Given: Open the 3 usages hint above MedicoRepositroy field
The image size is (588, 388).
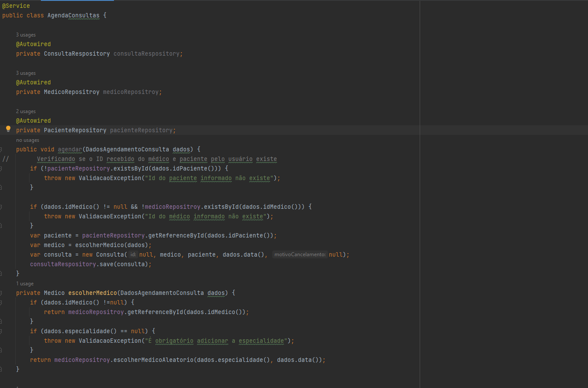Looking at the screenshot, I should coord(26,73).
